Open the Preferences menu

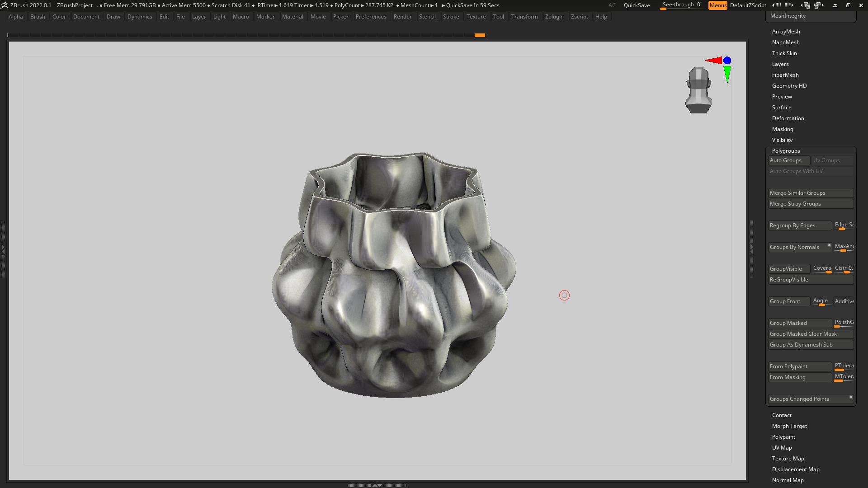[371, 17]
